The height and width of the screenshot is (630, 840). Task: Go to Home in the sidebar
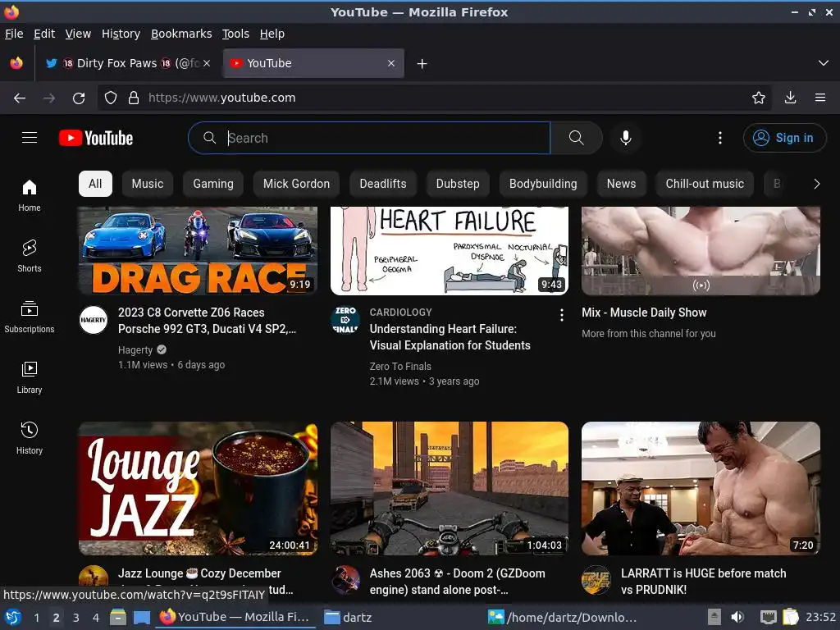pyautogui.click(x=30, y=195)
